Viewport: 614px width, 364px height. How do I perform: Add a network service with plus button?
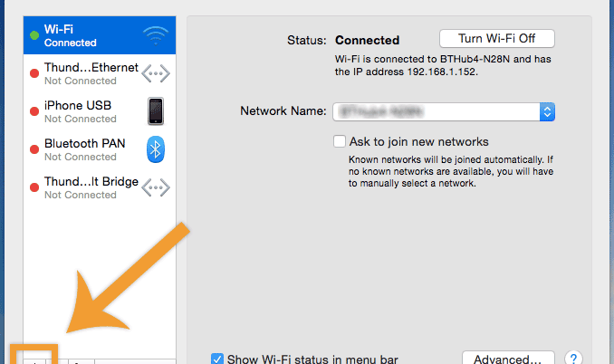(x=34, y=360)
